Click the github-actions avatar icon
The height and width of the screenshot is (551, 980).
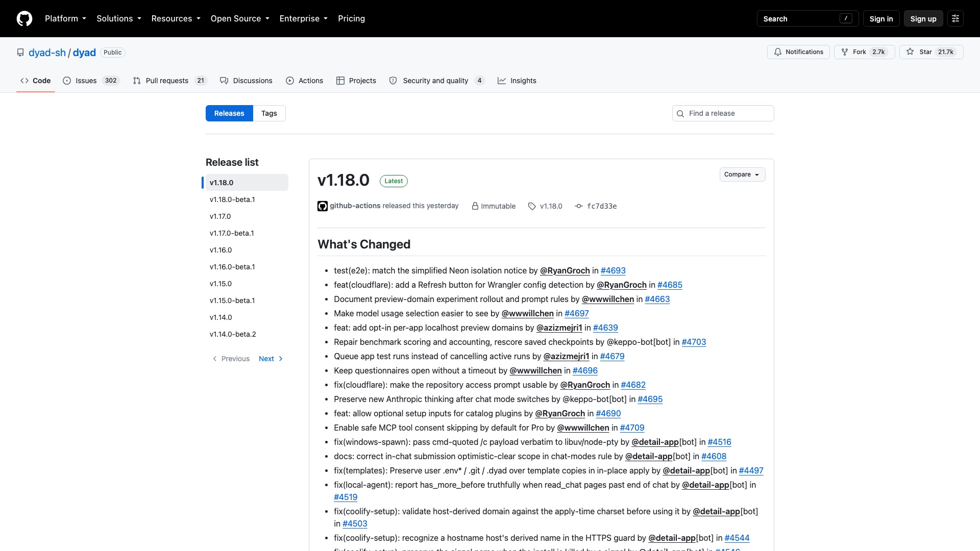click(x=323, y=206)
